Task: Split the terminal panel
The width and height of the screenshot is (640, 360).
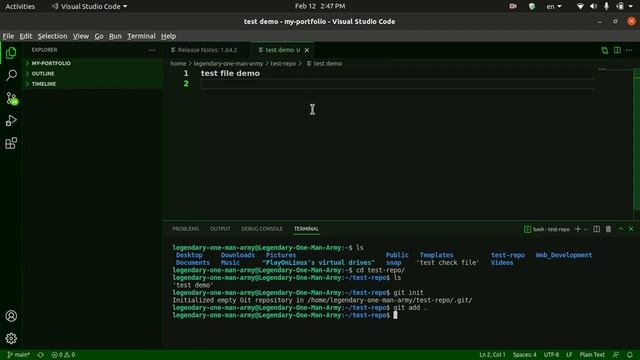Action: (x=596, y=229)
